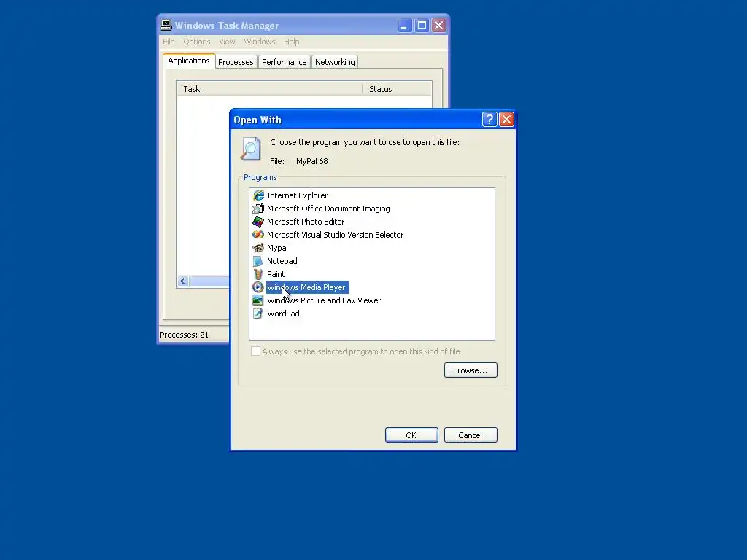Select Internet Explorer program entry

tap(298, 195)
